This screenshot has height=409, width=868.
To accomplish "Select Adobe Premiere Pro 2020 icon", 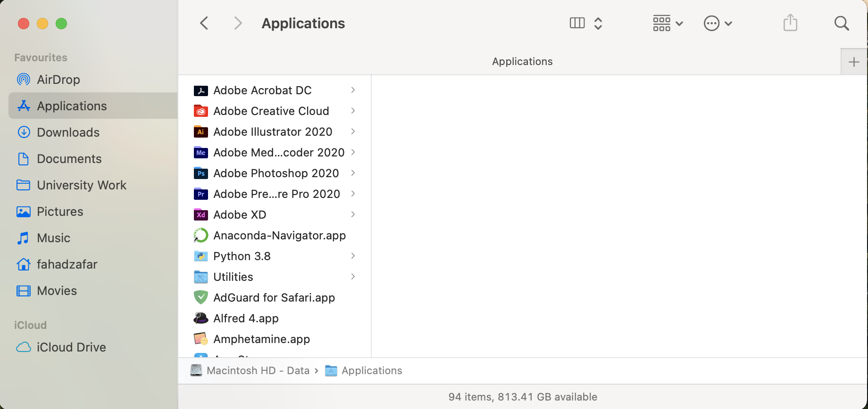I will [x=201, y=194].
